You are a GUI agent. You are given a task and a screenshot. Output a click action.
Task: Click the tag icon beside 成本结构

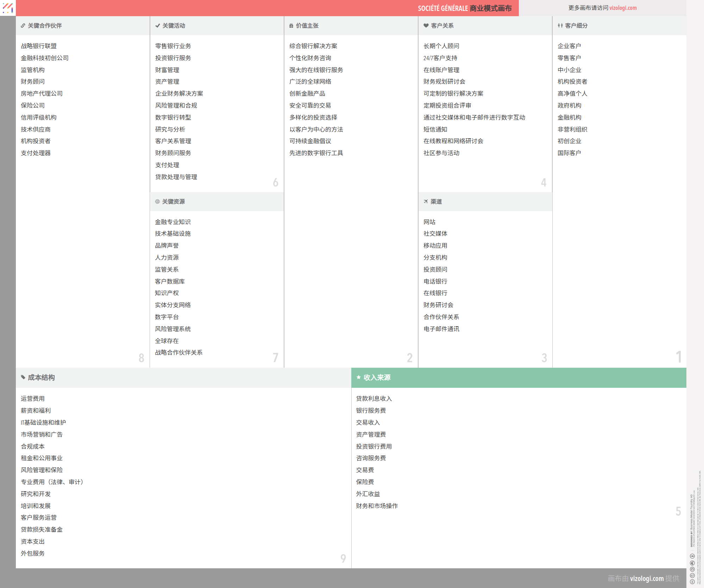tap(23, 378)
